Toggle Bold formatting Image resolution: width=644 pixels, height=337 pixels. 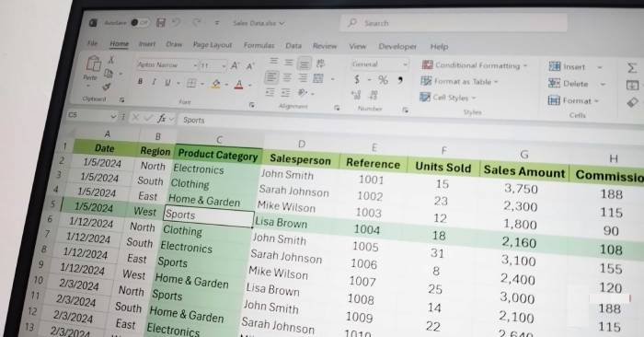tap(140, 81)
